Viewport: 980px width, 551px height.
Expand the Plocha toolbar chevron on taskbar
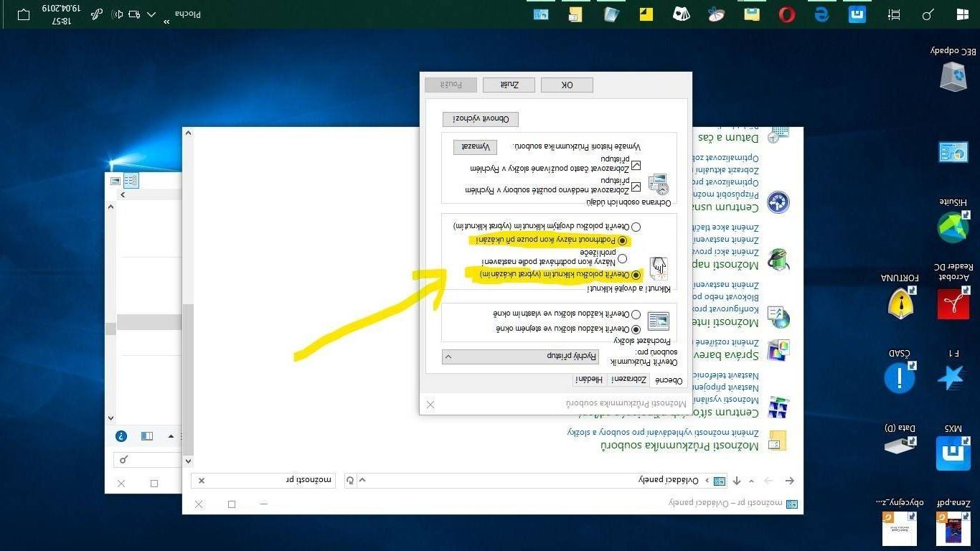click(x=166, y=22)
